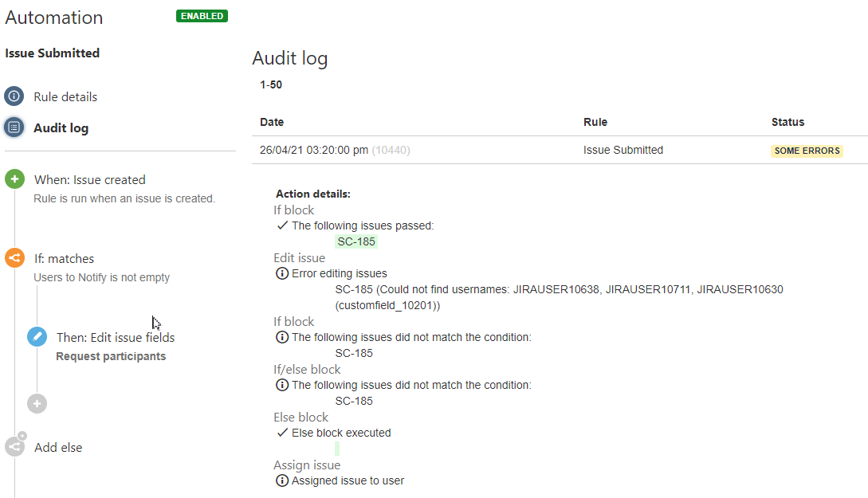Screen dimensions: 868x498
Task: Click the Assign issue heading
Action: [307, 465]
